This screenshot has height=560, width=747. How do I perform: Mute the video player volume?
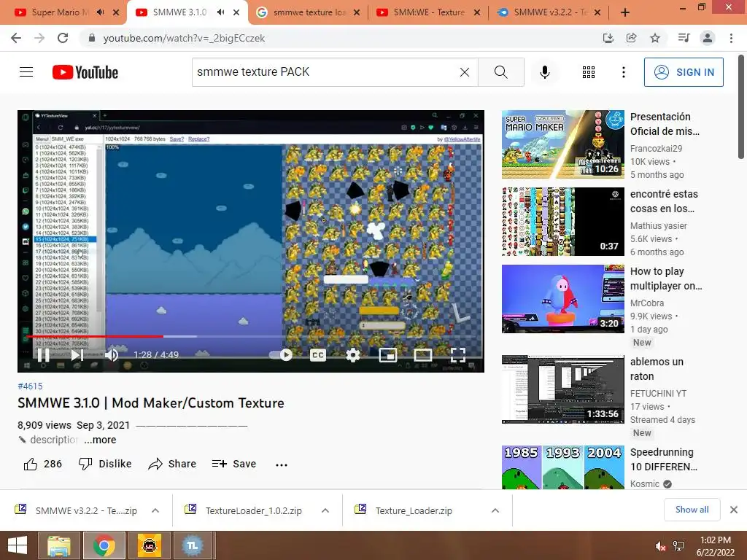click(x=112, y=355)
